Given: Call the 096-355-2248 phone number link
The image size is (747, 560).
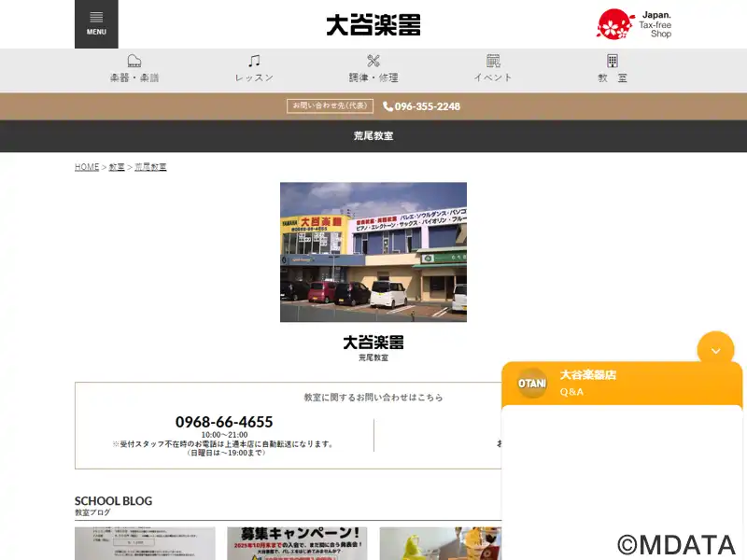Looking at the screenshot, I should pyautogui.click(x=428, y=106).
